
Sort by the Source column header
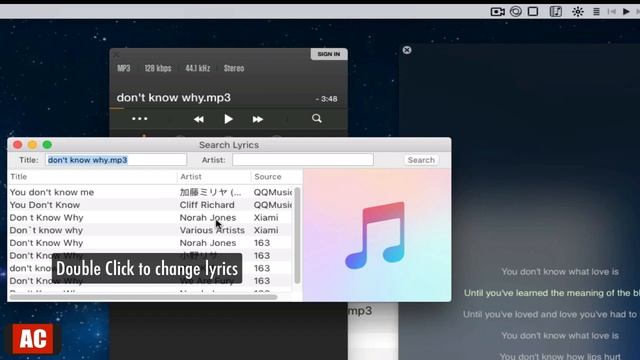(x=277, y=176)
